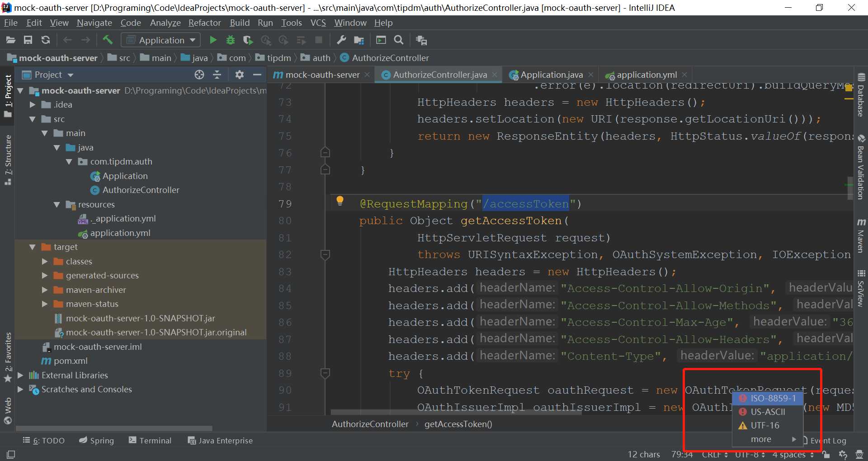This screenshot has width=868, height=461.
Task: Switch to the application.yml tab
Action: tap(646, 75)
